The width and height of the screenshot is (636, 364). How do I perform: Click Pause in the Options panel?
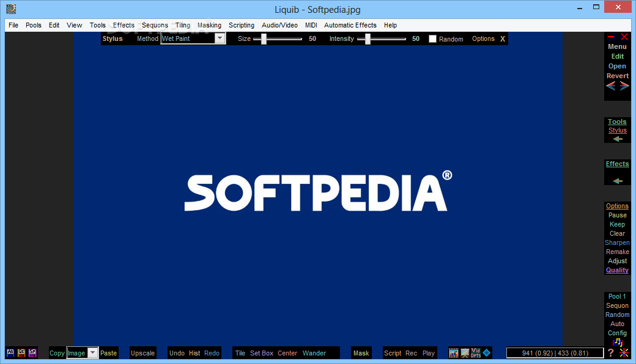tap(617, 215)
